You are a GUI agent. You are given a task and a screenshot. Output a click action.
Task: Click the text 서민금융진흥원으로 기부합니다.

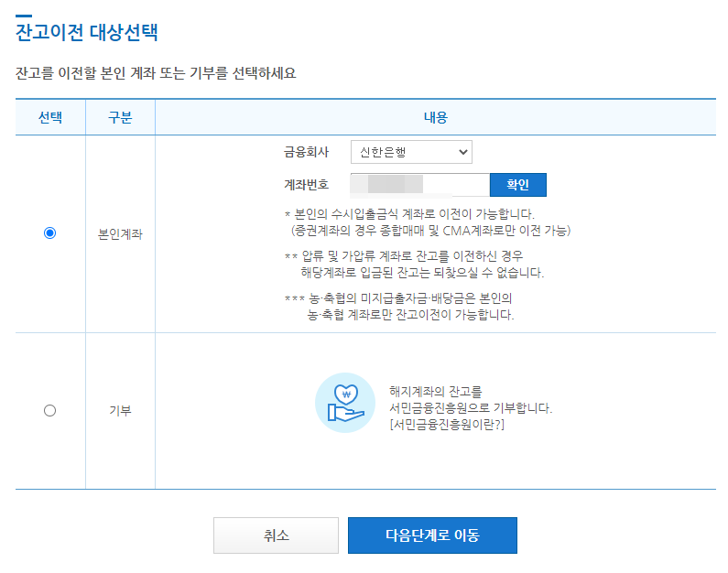pos(471,408)
